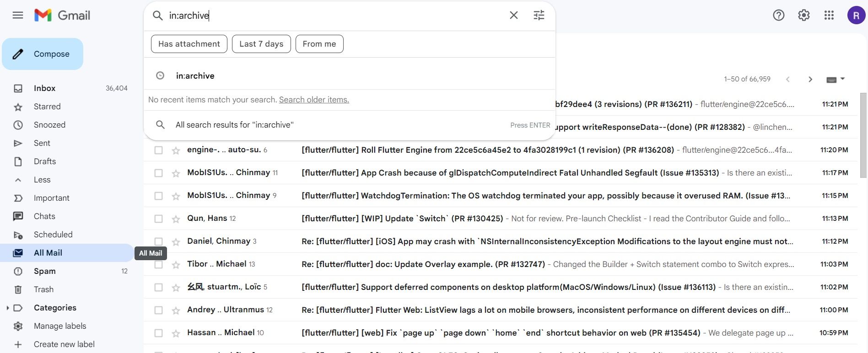The height and width of the screenshot is (353, 868).
Task: Select the MoblS1Us App Crash email checkbox
Action: point(158,173)
